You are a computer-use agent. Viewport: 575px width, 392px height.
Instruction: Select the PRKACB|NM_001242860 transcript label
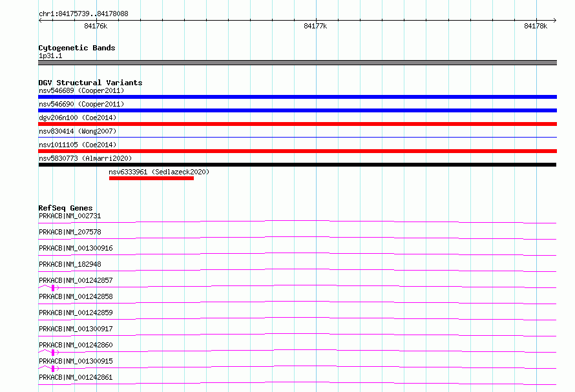pos(76,345)
